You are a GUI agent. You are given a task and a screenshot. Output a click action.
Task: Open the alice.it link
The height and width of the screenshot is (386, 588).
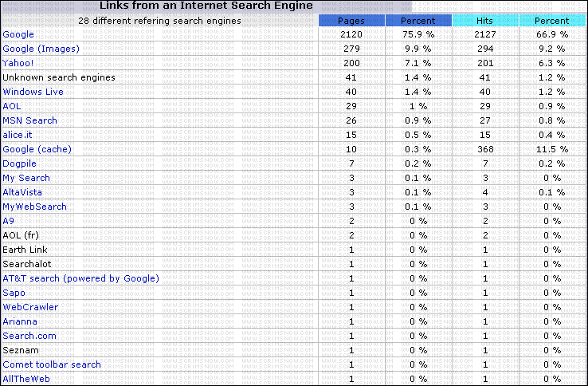(x=19, y=135)
